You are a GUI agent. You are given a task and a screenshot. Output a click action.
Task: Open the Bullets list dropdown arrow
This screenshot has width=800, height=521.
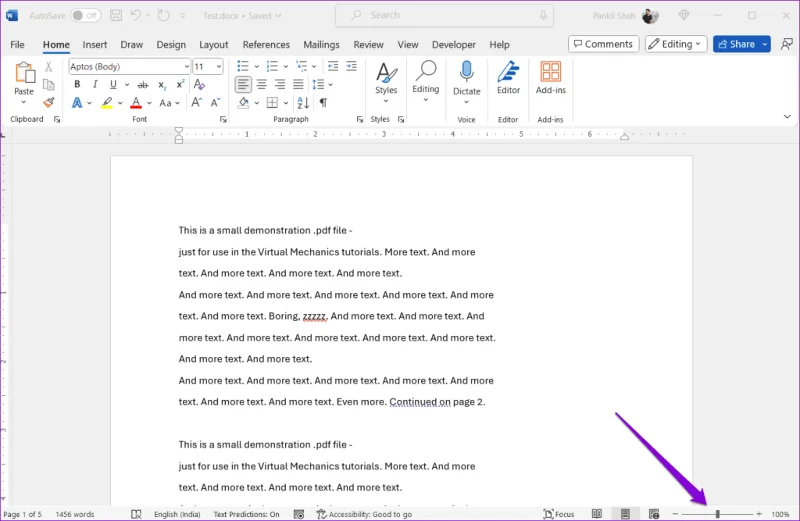click(x=256, y=66)
